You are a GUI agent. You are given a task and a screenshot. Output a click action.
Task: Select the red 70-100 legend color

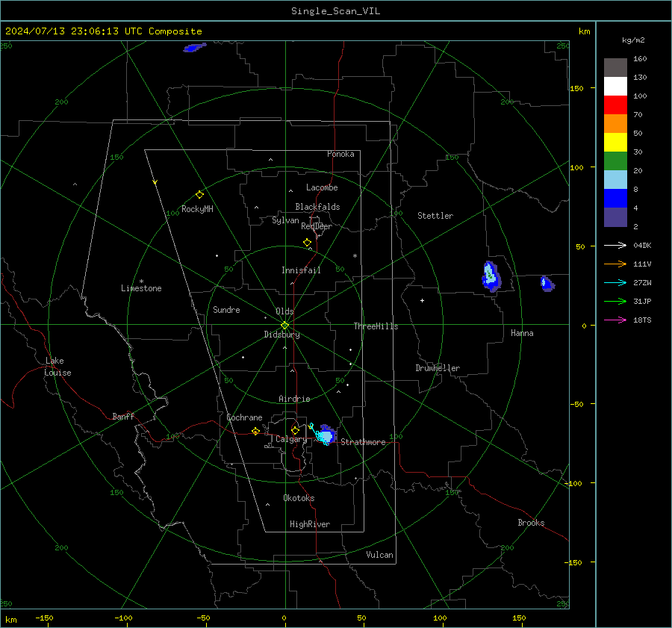click(615, 105)
